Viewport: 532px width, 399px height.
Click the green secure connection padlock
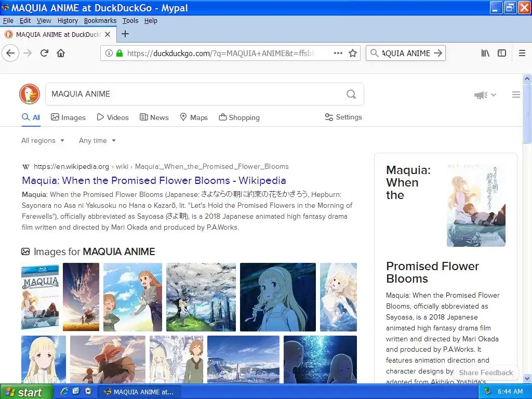(x=119, y=53)
